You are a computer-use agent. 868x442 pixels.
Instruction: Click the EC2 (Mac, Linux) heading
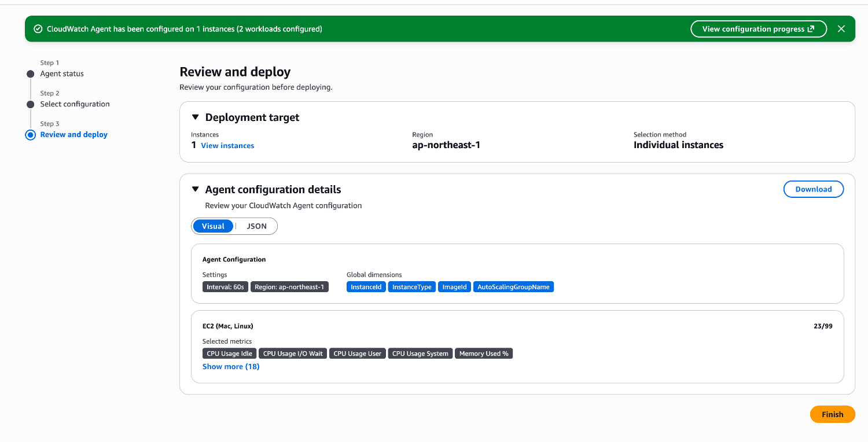pos(228,326)
